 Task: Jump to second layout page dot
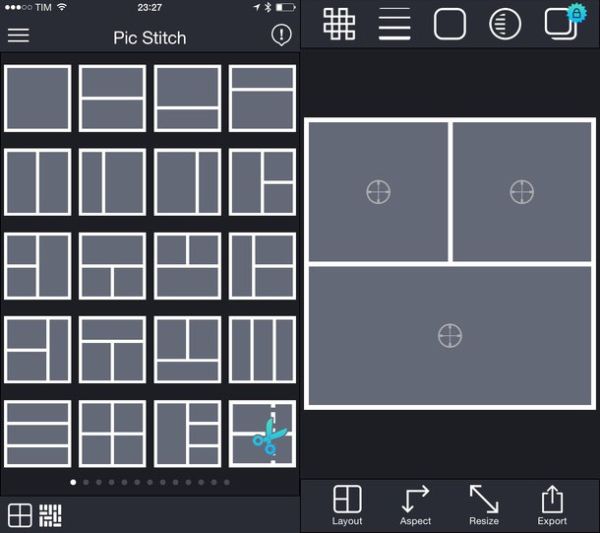coord(86,482)
